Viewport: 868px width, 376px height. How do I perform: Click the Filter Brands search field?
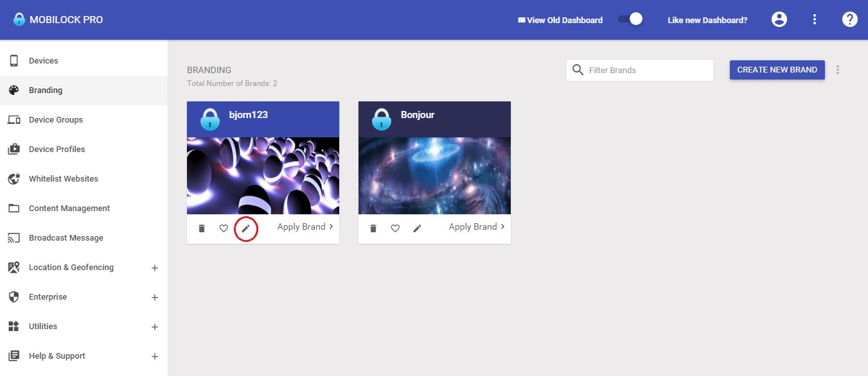point(640,70)
